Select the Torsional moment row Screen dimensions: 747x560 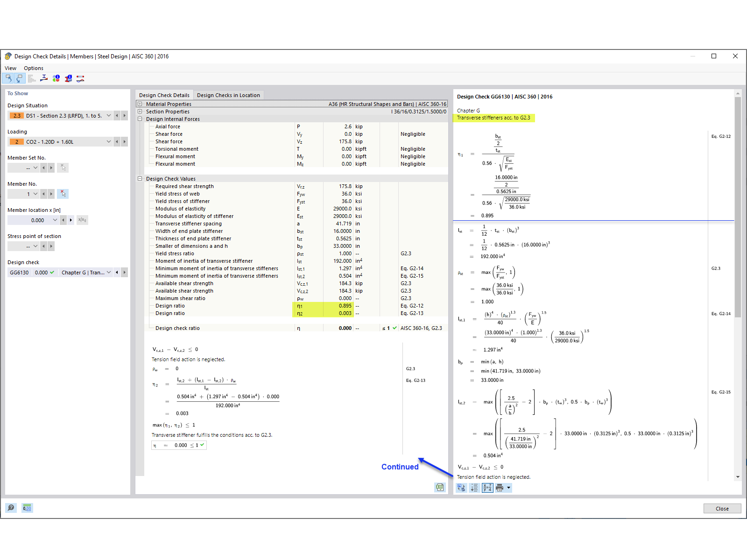point(296,149)
